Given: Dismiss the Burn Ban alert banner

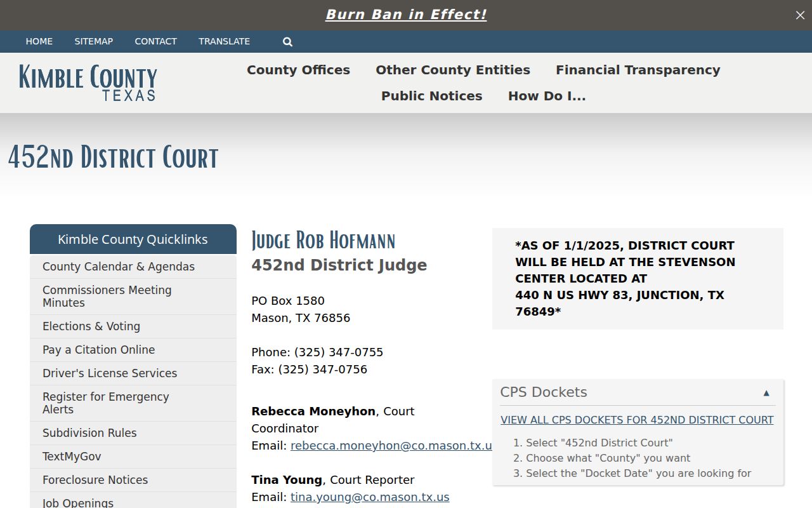Looking at the screenshot, I should tap(800, 15).
